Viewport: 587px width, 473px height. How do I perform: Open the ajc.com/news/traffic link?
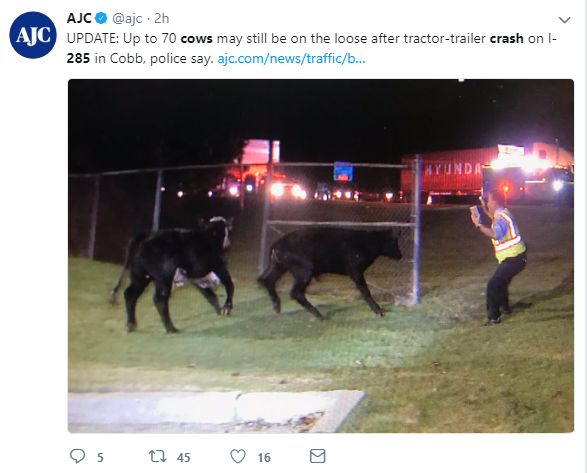click(x=291, y=58)
